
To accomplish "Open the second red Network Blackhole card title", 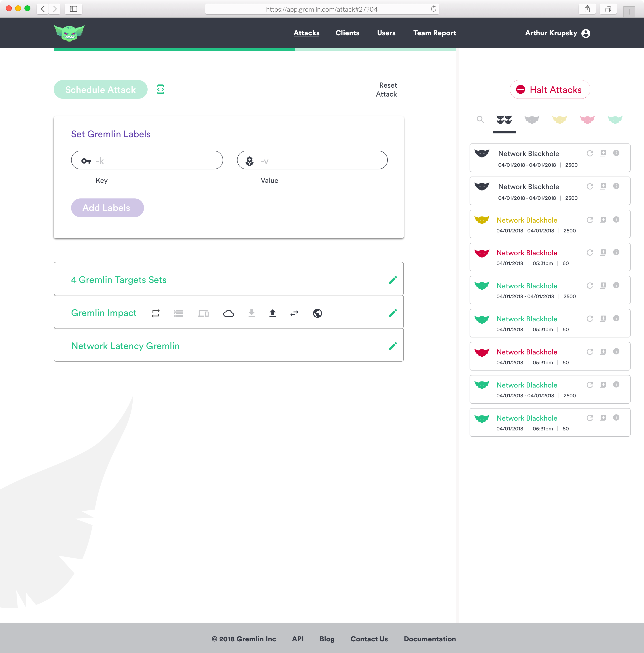I will pyautogui.click(x=527, y=352).
